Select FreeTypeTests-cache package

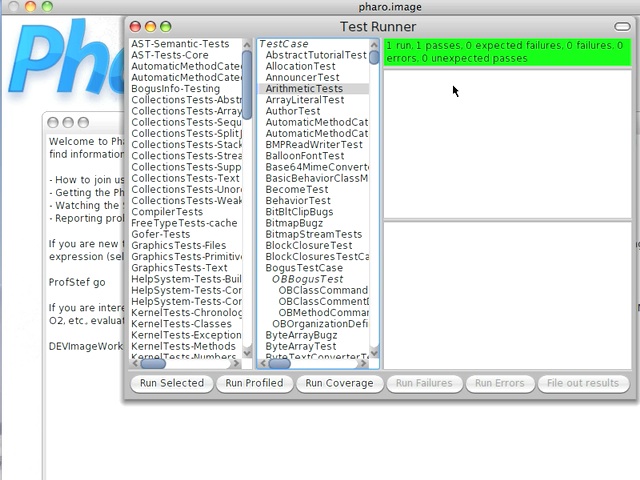[x=184, y=223]
